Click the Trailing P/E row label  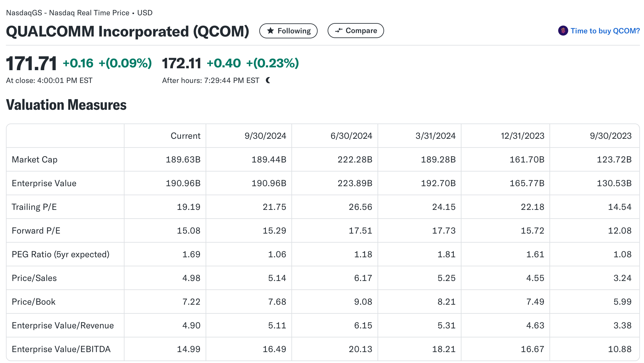coord(34,207)
